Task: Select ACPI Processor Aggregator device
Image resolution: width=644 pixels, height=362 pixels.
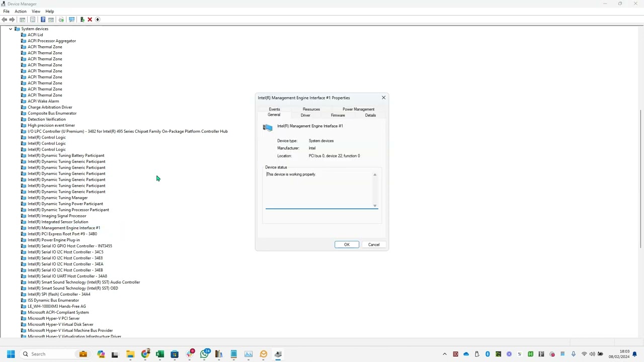Action: pos(52,41)
